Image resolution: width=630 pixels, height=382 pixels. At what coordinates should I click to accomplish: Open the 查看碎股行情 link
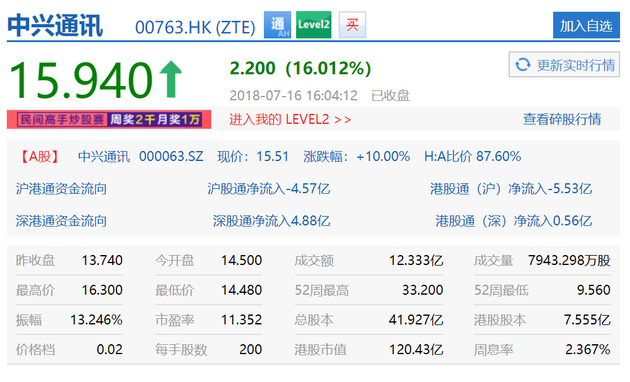(562, 119)
